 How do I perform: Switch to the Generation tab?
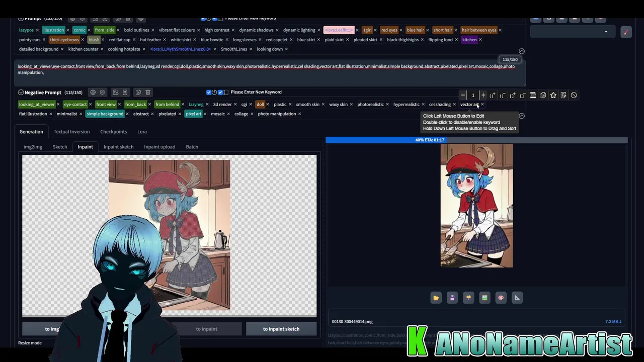(x=31, y=132)
